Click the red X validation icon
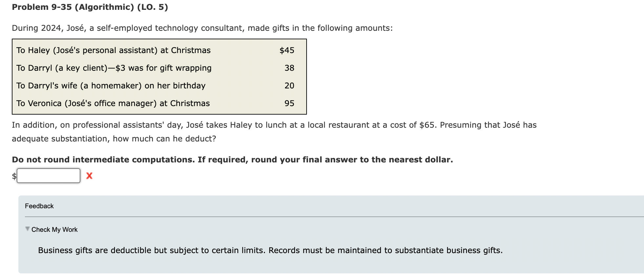 [x=89, y=176]
